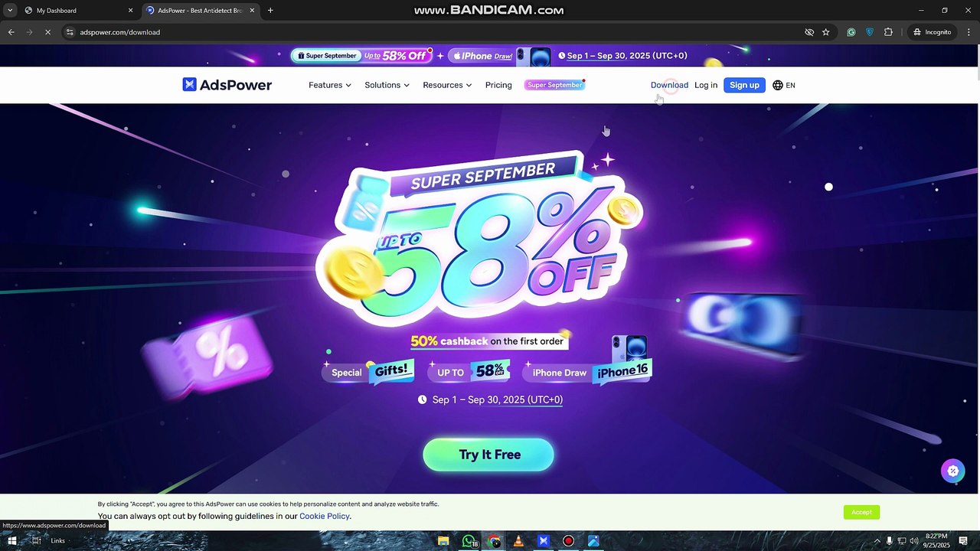Viewport: 980px width, 551px height.
Task: Click the Log in link
Action: coord(706,85)
